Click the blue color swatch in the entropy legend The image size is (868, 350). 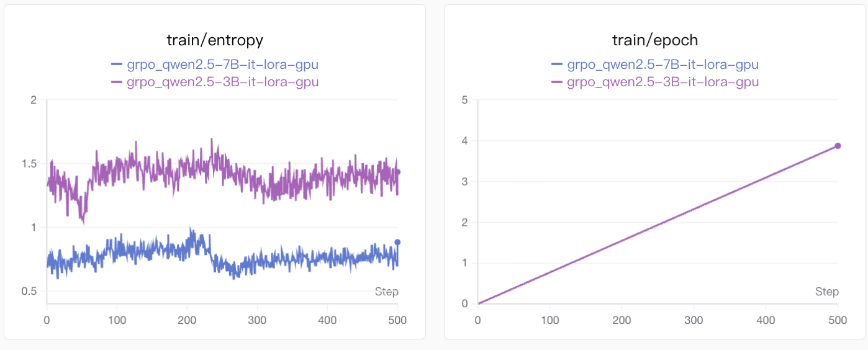coord(117,64)
